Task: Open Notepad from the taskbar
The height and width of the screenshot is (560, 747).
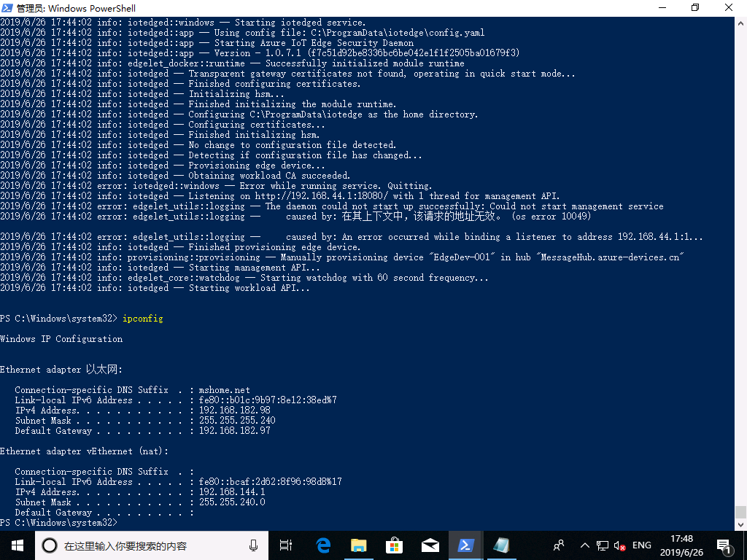Action: point(501,545)
